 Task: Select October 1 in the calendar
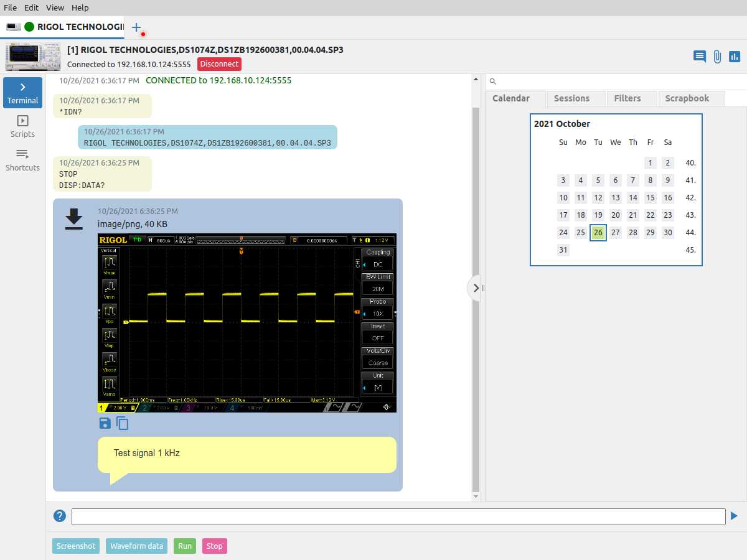tap(651, 163)
